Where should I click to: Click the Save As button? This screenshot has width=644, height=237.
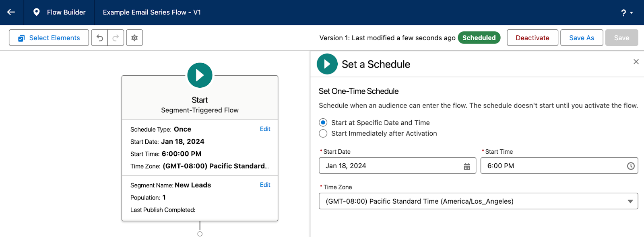coord(582,38)
